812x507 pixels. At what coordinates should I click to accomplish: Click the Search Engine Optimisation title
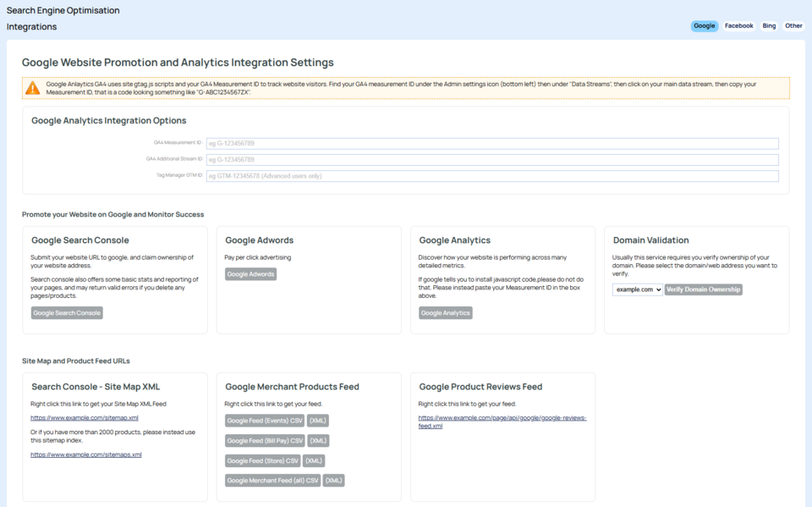(x=63, y=10)
